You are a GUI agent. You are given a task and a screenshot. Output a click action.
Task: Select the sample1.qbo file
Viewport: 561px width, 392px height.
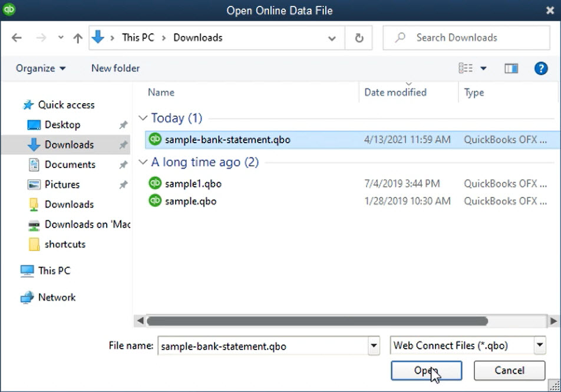pos(193,184)
